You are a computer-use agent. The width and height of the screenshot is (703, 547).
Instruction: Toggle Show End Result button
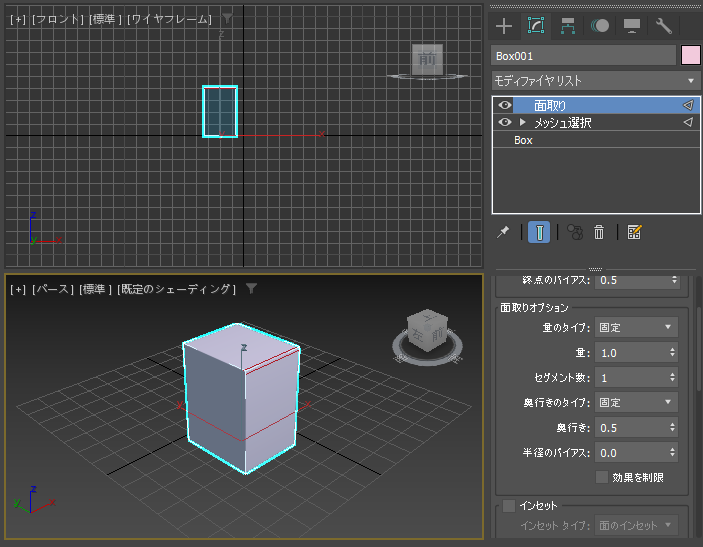(x=539, y=232)
